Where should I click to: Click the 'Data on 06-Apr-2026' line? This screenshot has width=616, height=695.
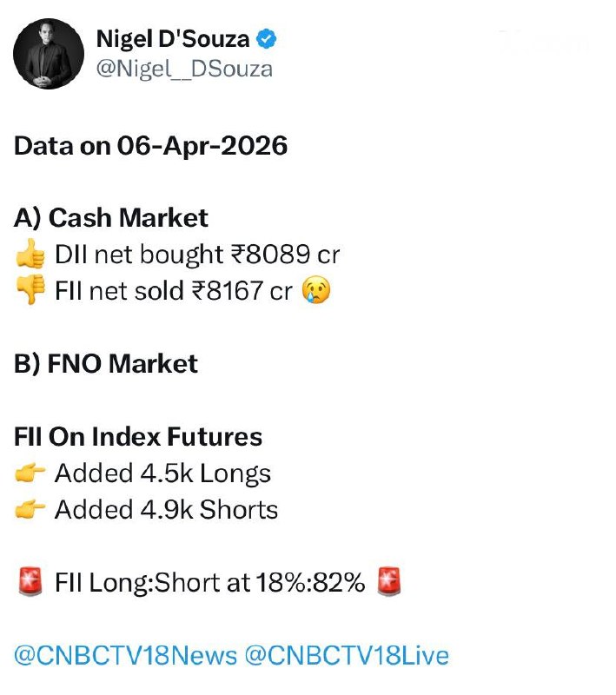click(x=150, y=145)
